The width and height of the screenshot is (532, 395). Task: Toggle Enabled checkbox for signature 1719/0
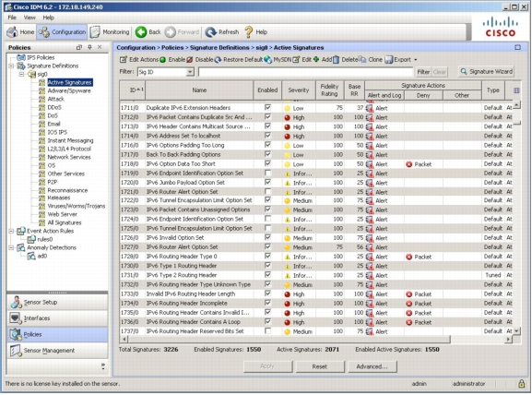pos(267,173)
